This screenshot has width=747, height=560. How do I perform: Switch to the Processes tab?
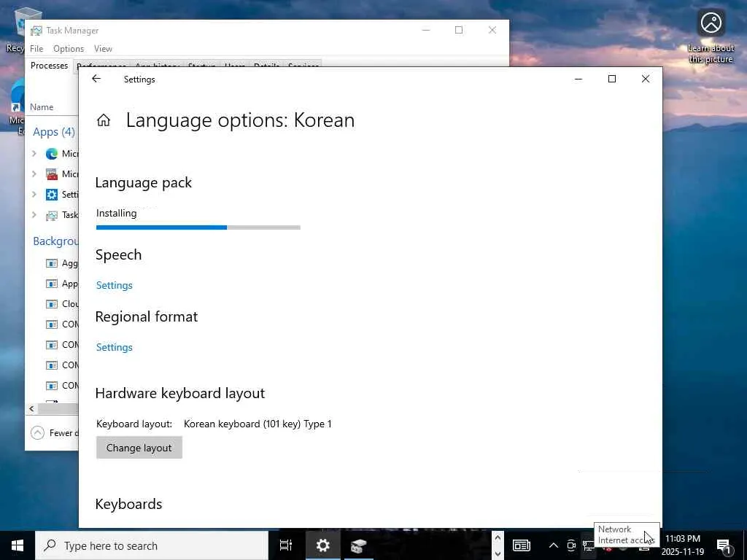(x=49, y=66)
